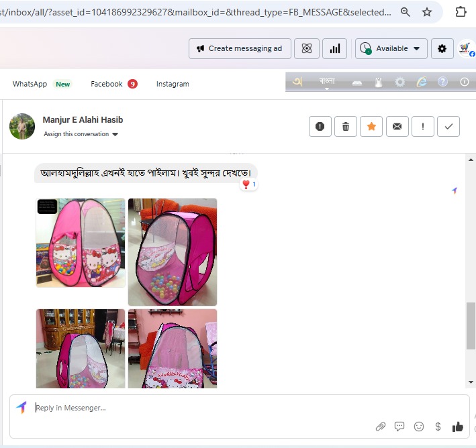Expand the Available status dropdown
The width and height of the screenshot is (476, 448).
tap(391, 48)
